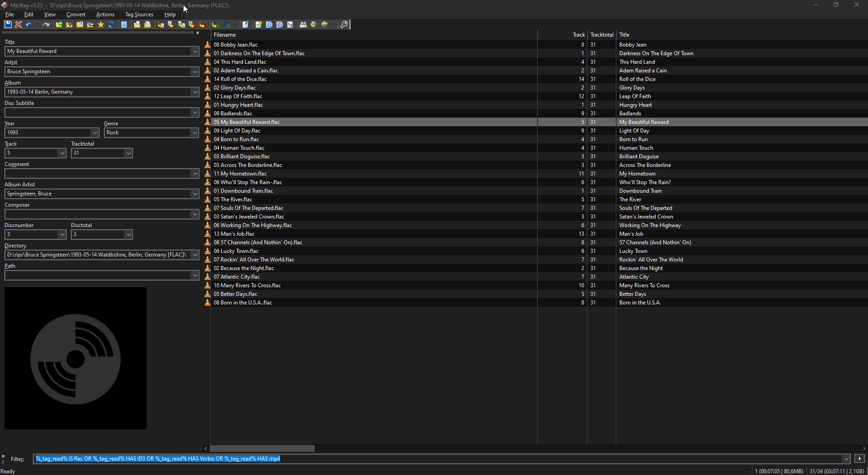868x475 pixels.
Task: Expand the Filter history dropdown arrow
Action: (846, 459)
